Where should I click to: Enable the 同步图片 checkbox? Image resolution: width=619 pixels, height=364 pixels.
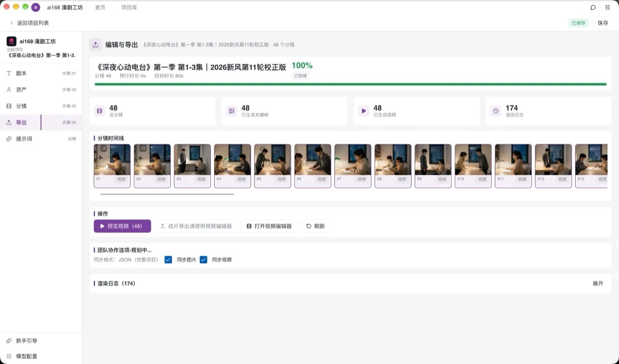click(168, 259)
